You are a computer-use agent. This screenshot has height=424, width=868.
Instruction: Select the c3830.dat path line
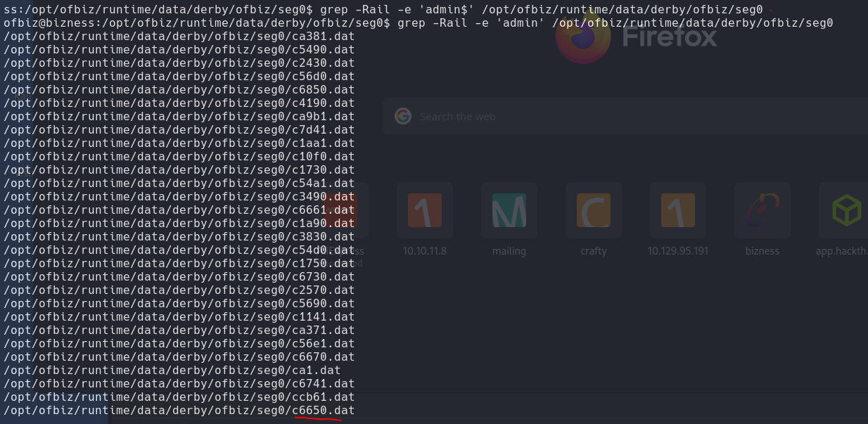coord(179,237)
